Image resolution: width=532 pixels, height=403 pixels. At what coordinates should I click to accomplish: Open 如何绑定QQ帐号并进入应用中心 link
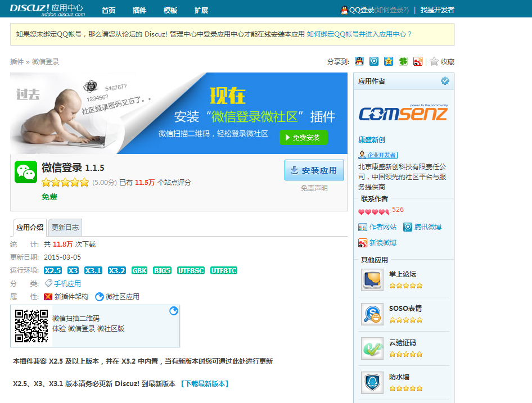359,34
